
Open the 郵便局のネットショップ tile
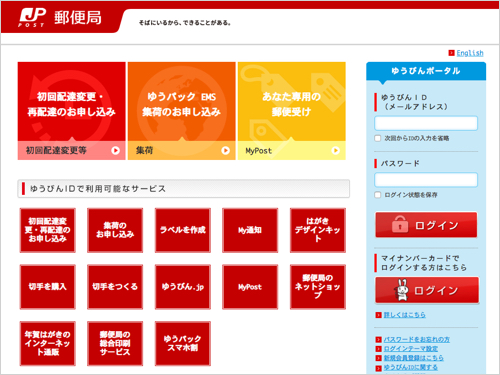click(x=318, y=287)
